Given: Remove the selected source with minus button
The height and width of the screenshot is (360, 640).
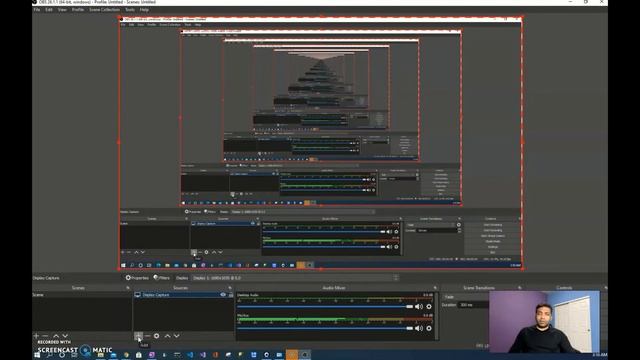Looking at the screenshot, I should point(147,336).
